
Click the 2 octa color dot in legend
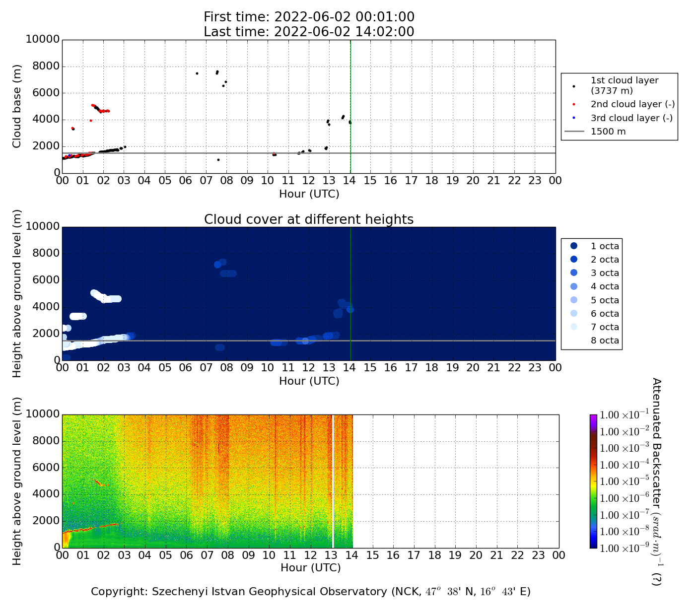[x=574, y=259]
